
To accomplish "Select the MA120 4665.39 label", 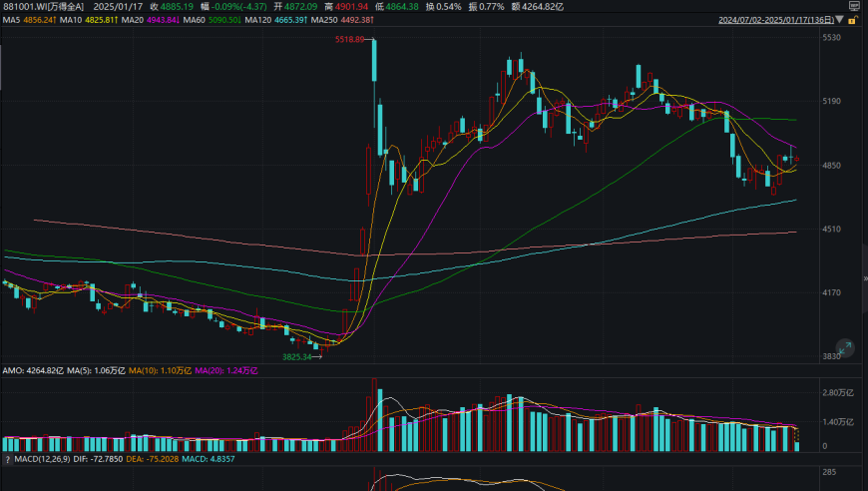I will 276,20.
